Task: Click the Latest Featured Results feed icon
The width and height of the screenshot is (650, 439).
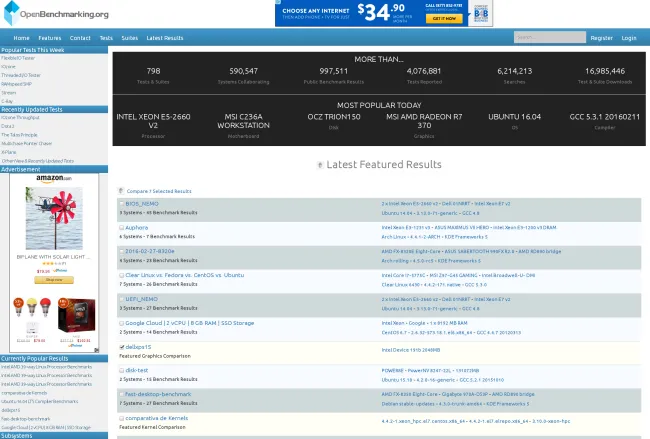Action: tap(320, 165)
